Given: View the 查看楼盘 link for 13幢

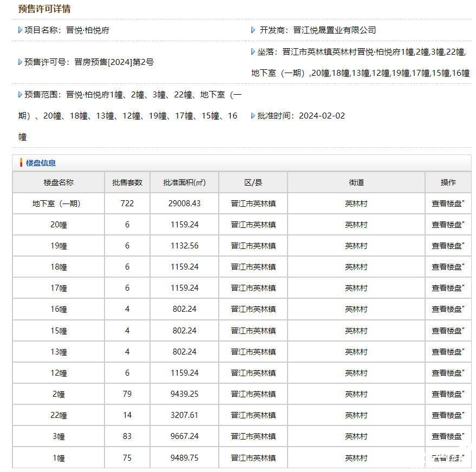Looking at the screenshot, I should [x=447, y=352].
